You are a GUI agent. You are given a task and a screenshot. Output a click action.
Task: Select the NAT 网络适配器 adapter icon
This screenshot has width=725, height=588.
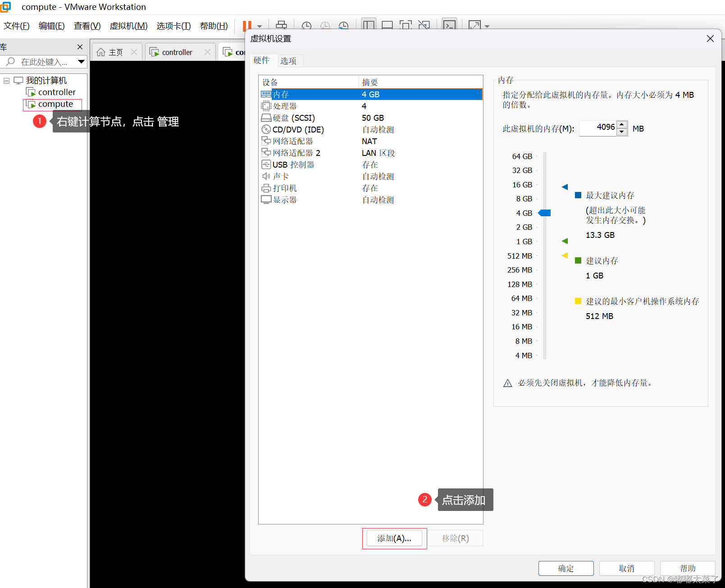tap(267, 141)
